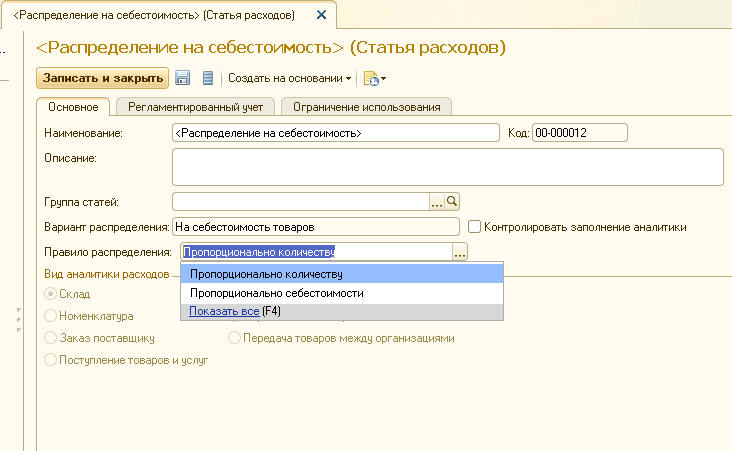This screenshot has width=732, height=451.
Task: Click the Код field
Action: (580, 133)
